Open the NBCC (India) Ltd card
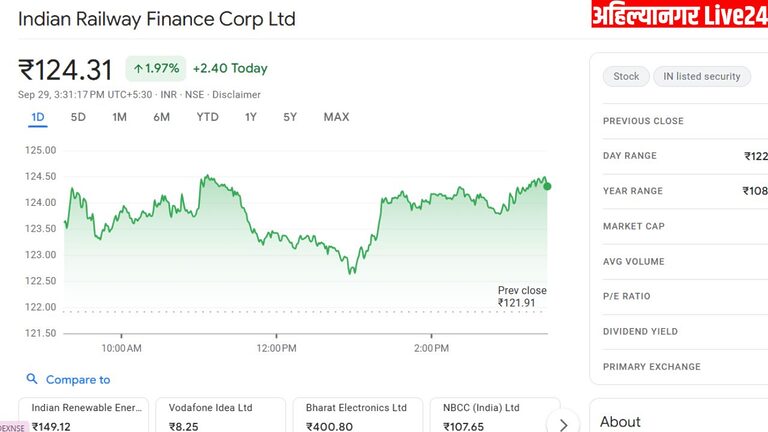The image size is (768, 432). click(491, 416)
